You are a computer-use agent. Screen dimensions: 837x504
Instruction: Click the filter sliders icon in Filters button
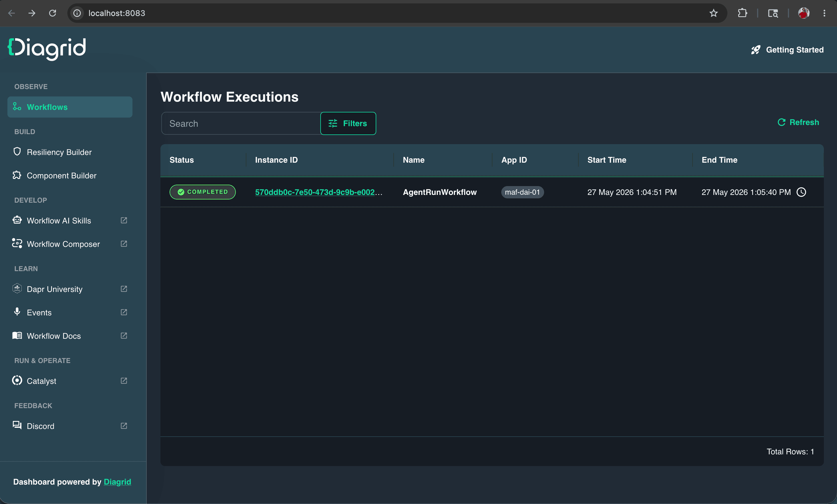[x=333, y=123]
